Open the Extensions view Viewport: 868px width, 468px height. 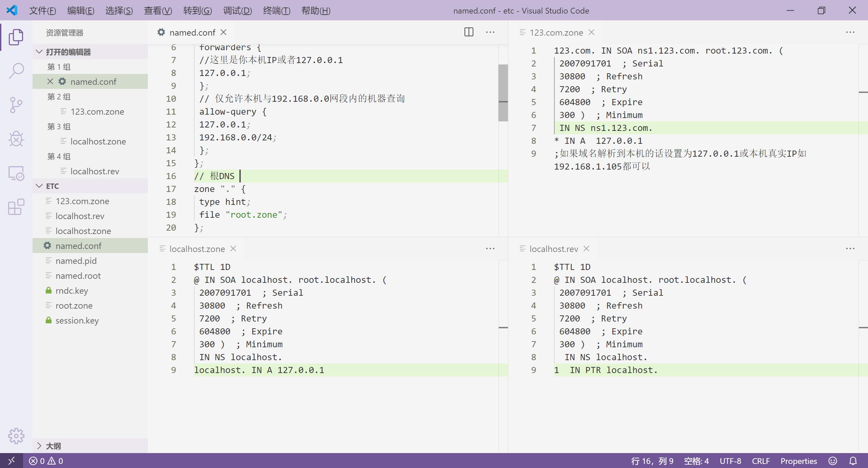16,207
